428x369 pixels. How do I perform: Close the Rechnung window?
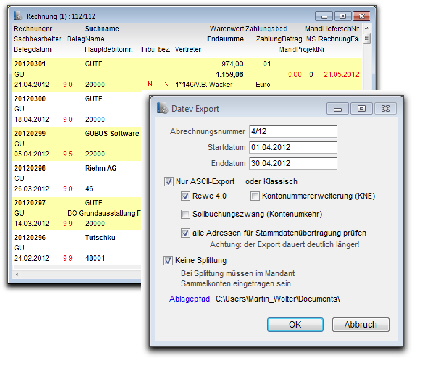[x=361, y=16]
